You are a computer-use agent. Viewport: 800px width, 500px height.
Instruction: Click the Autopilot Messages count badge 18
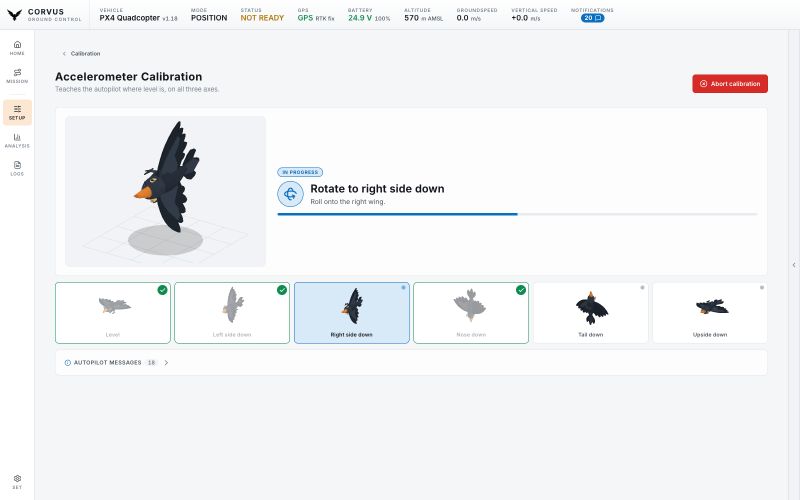[x=151, y=363]
